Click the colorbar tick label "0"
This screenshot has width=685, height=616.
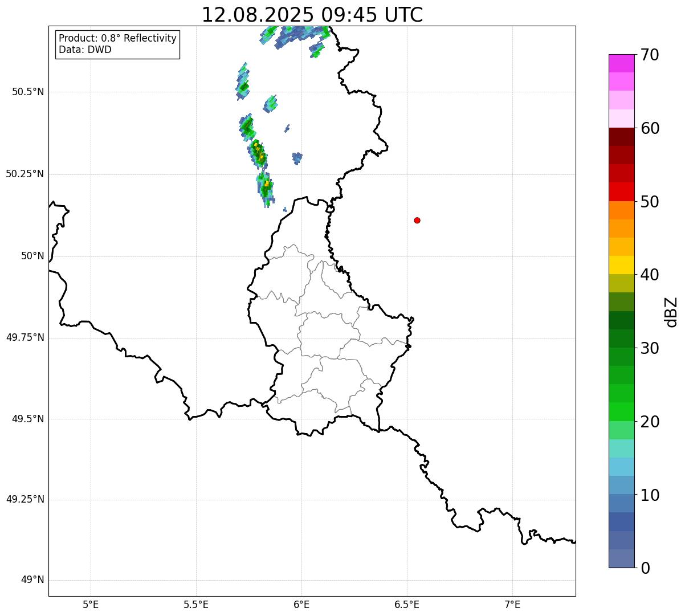(645, 568)
